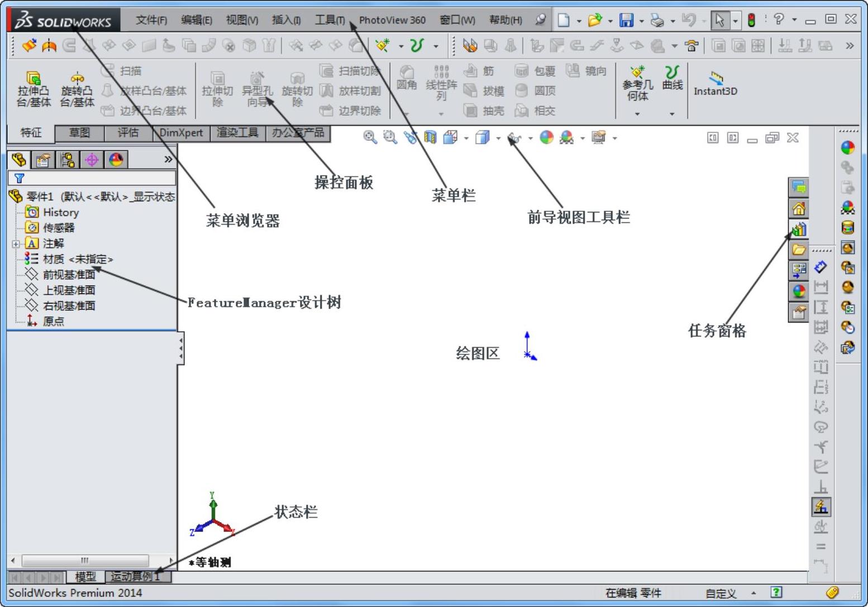
Task: Select 右视基准面 in the design tree
Action: click(69, 306)
